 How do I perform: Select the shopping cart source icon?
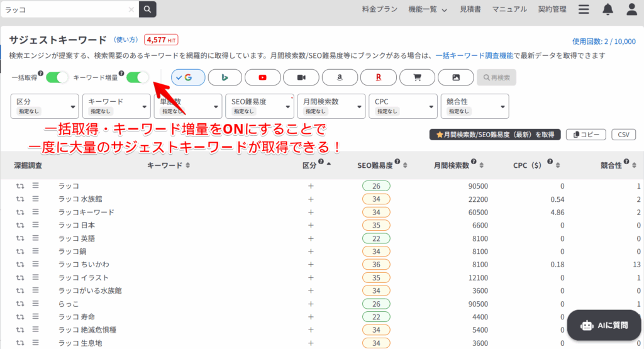coord(416,77)
